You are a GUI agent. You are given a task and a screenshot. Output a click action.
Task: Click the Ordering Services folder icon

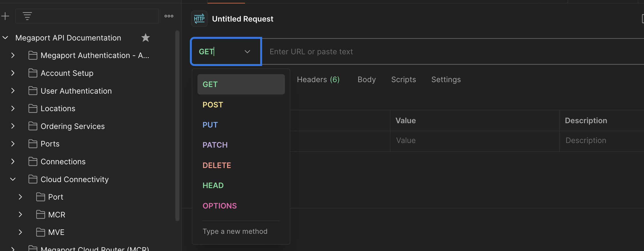33,126
